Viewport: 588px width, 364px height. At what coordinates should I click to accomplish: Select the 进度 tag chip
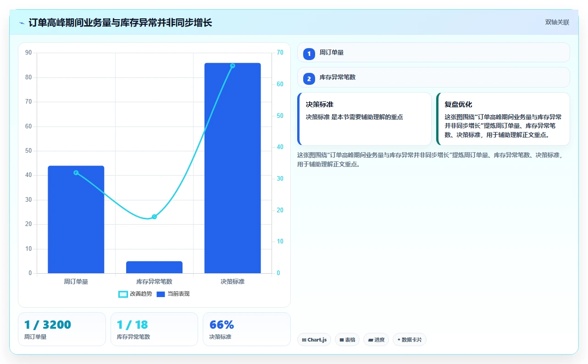376,340
